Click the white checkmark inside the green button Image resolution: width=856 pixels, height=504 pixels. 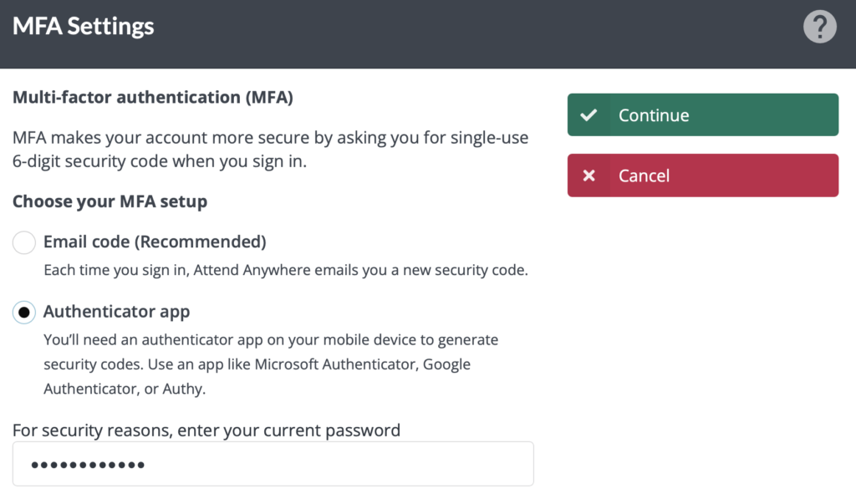tap(589, 115)
